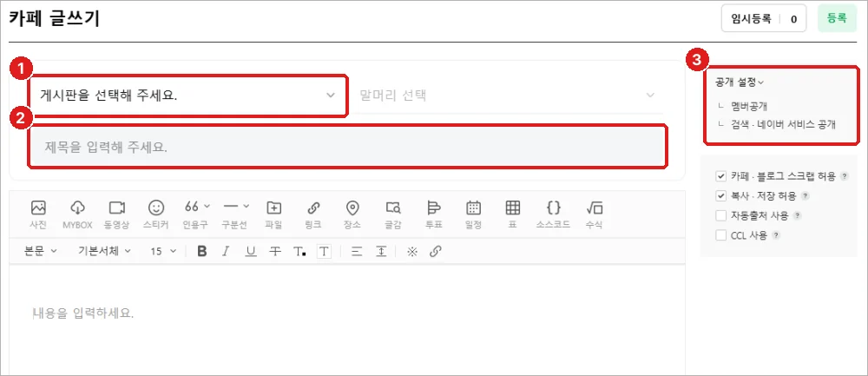Click inline link icon in formatting bar

click(x=436, y=252)
